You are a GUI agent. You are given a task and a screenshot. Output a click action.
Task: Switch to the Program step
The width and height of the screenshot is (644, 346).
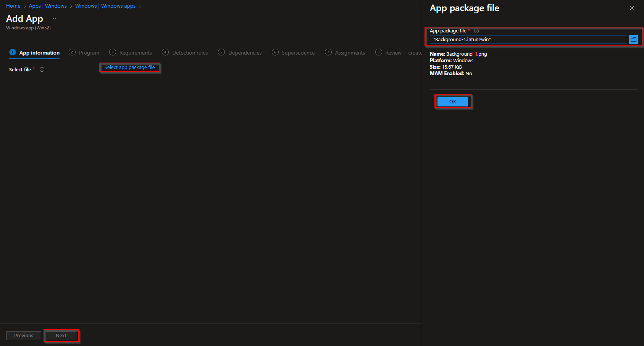tap(89, 52)
